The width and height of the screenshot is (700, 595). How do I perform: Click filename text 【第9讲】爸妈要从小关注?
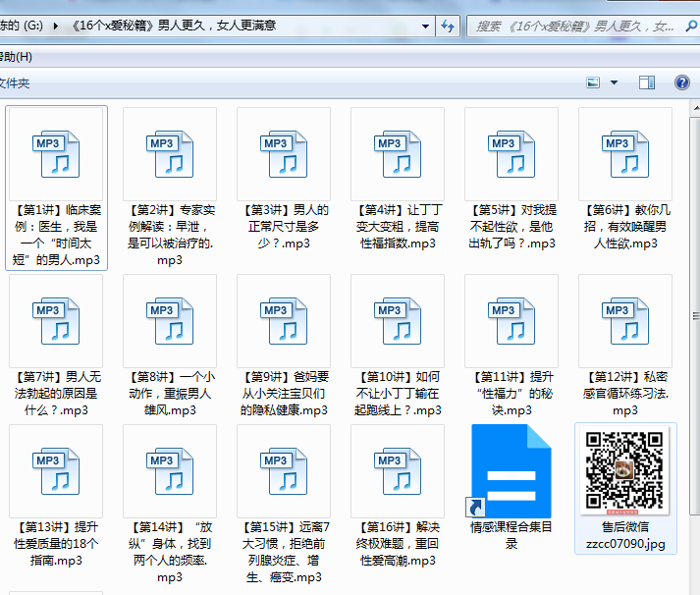pos(284,394)
